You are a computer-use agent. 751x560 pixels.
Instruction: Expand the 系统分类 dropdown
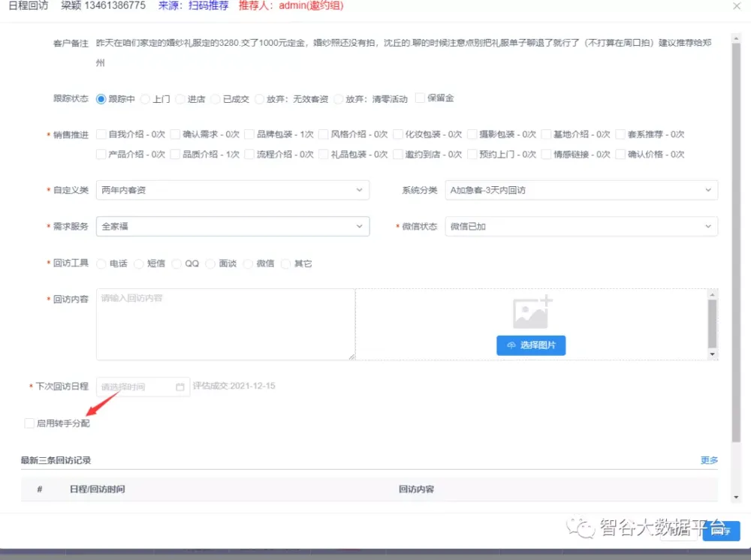pyautogui.click(x=581, y=191)
